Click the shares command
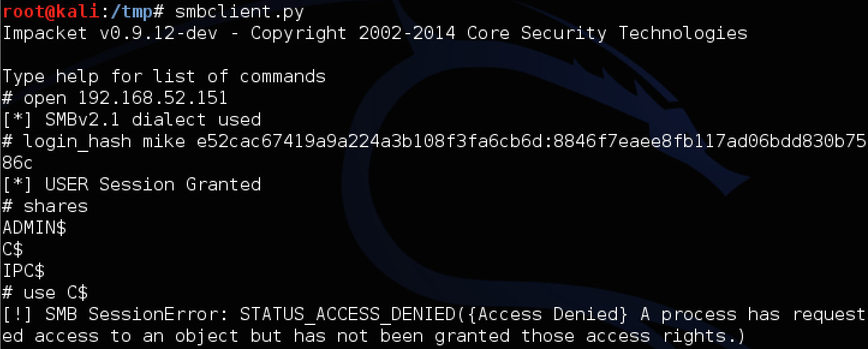This screenshot has height=349, width=868. [55, 206]
